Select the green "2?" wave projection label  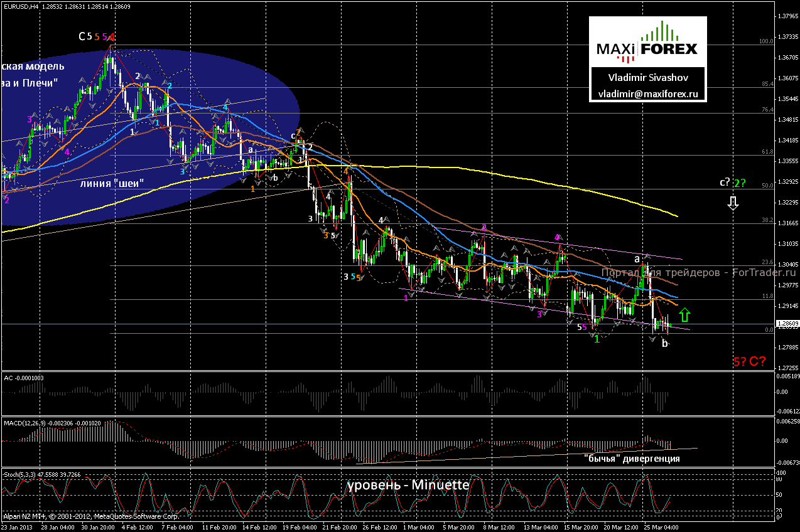[740, 183]
